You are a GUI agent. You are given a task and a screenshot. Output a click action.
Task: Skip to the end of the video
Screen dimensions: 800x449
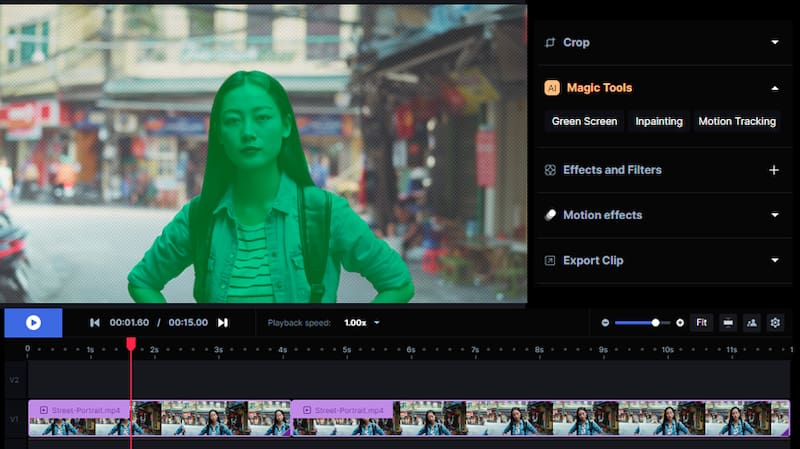point(223,323)
